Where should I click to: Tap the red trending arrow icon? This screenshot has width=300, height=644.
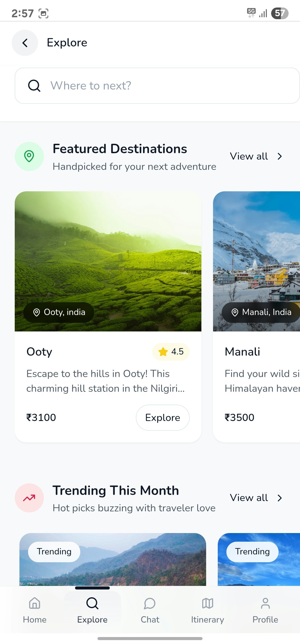pos(29,498)
